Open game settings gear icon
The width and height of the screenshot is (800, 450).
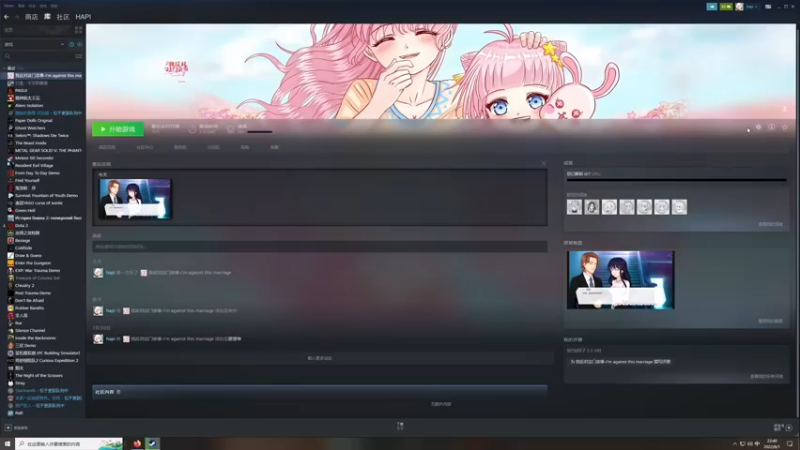click(758, 127)
